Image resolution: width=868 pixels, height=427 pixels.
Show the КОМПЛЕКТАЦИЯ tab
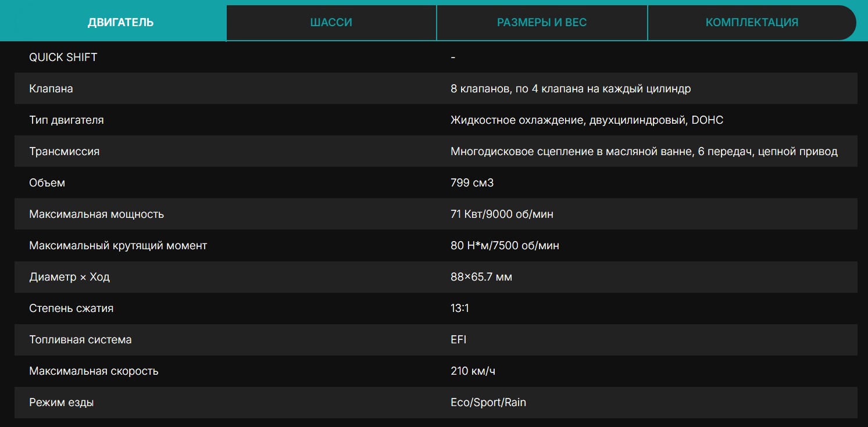point(751,23)
